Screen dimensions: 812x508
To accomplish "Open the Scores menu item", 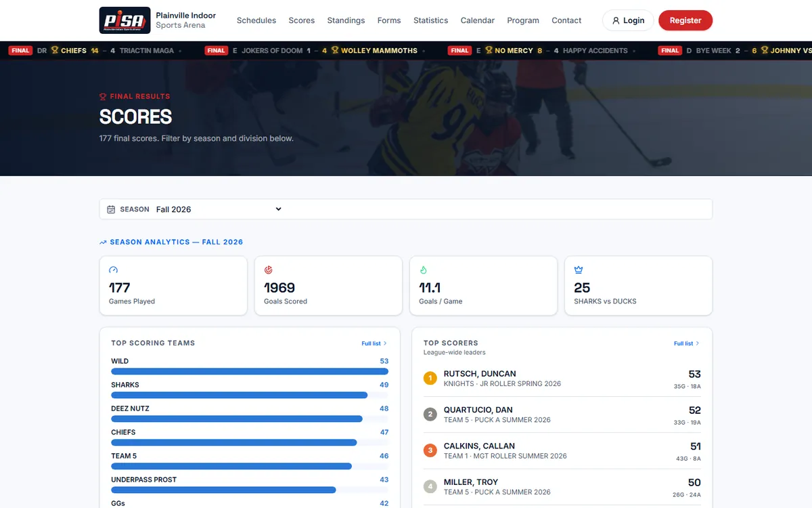I will point(302,20).
